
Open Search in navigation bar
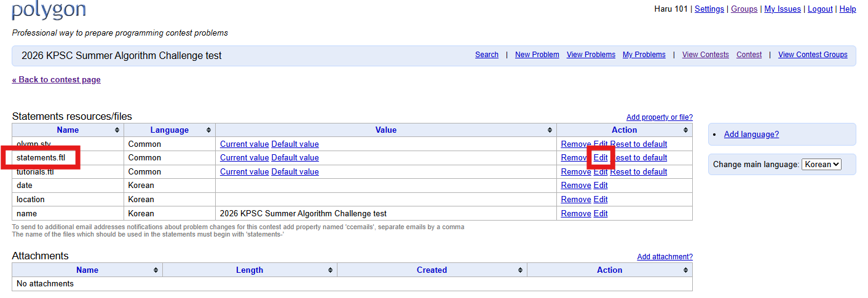pos(487,55)
